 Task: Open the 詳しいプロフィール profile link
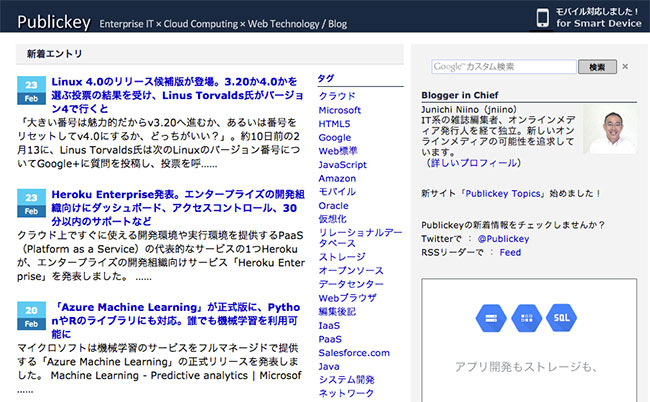[x=474, y=163]
